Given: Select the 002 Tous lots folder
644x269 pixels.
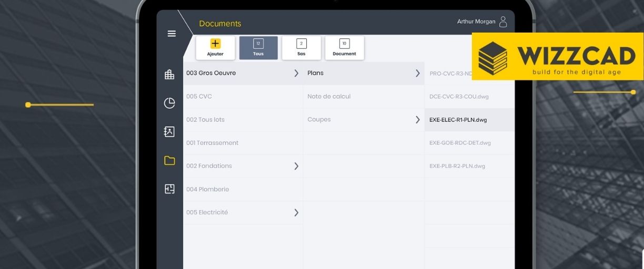Looking at the screenshot, I should (243, 120).
